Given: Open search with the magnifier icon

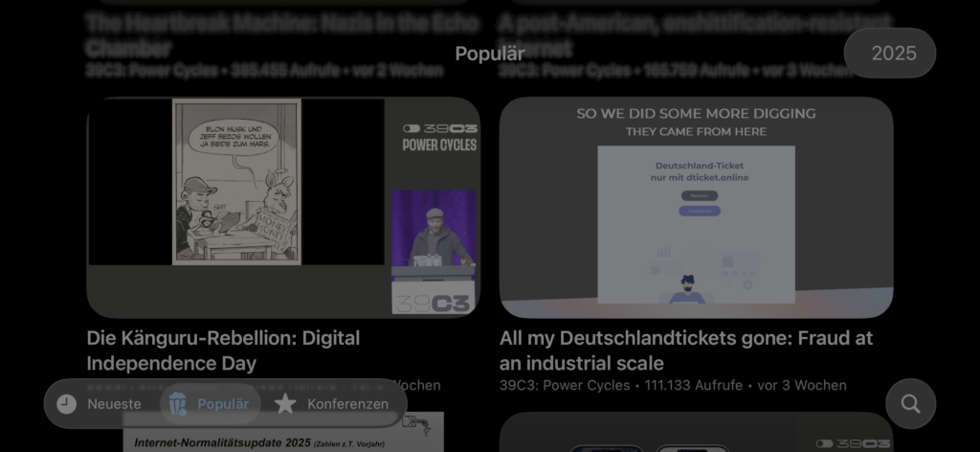Looking at the screenshot, I should pyautogui.click(x=910, y=404).
